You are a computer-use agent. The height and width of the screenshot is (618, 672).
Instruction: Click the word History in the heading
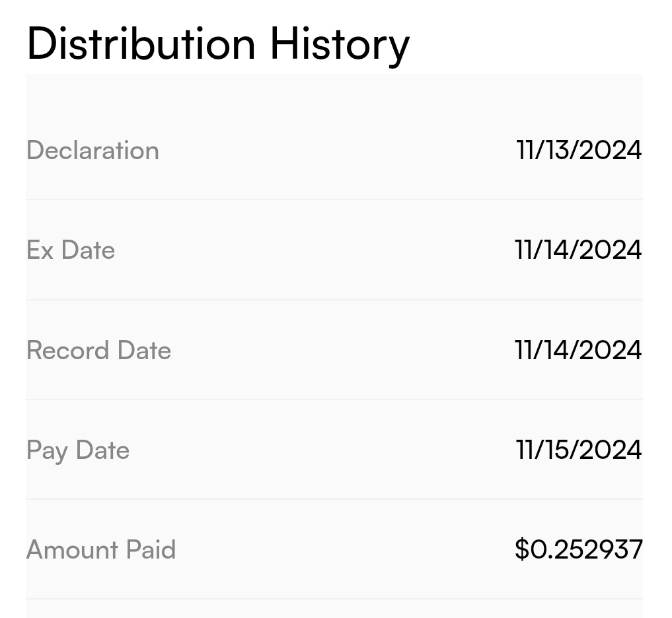[x=340, y=44]
